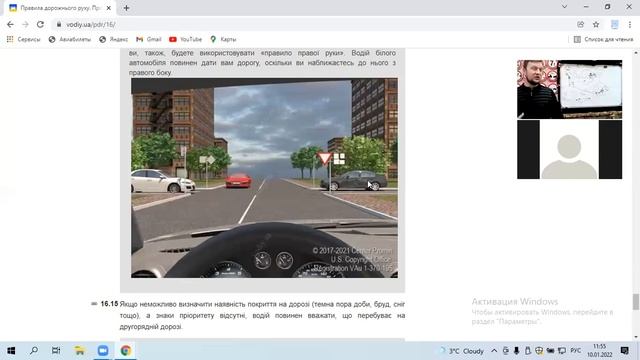Switch to Chrome in the taskbar
The width and height of the screenshot is (640, 360).
pyautogui.click(x=125, y=351)
